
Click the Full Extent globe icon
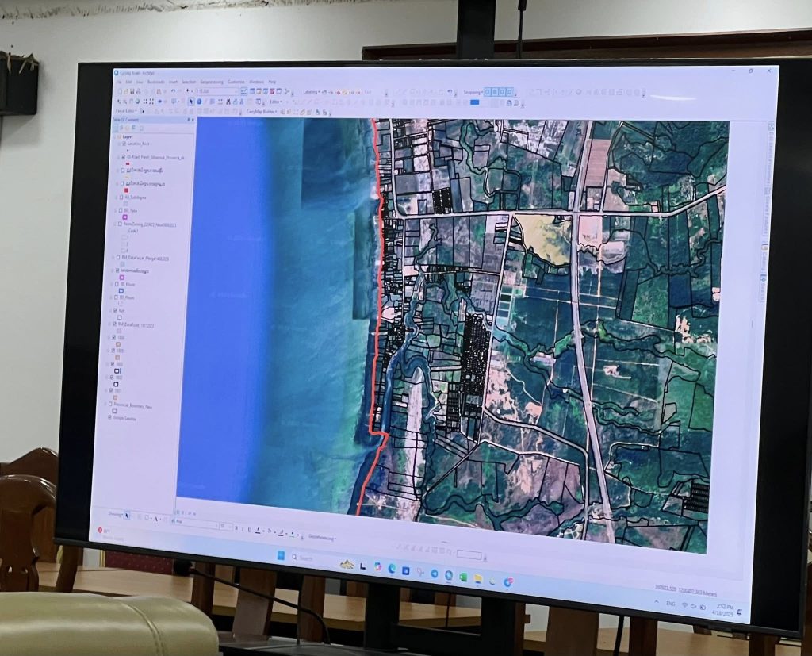coord(138,102)
